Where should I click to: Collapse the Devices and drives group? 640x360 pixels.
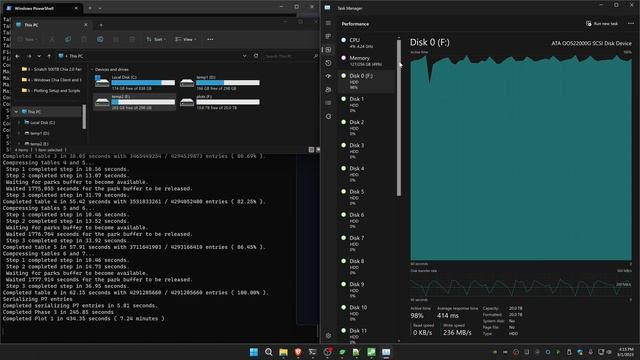(92, 70)
